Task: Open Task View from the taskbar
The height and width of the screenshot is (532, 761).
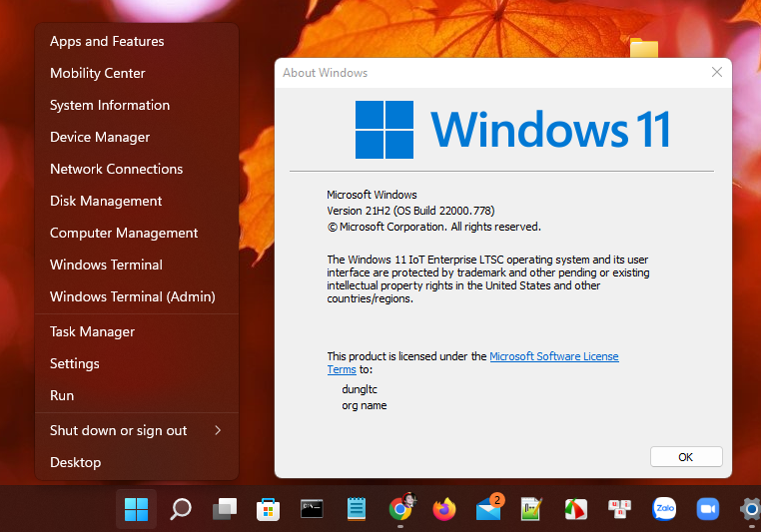Action: (x=225, y=509)
